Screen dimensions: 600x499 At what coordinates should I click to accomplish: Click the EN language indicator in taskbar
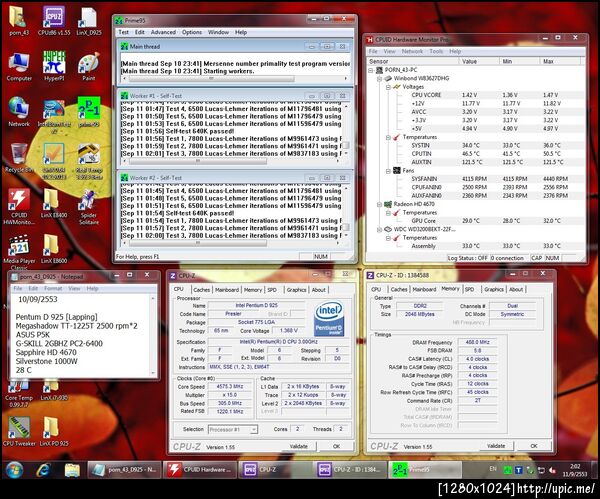492,469
